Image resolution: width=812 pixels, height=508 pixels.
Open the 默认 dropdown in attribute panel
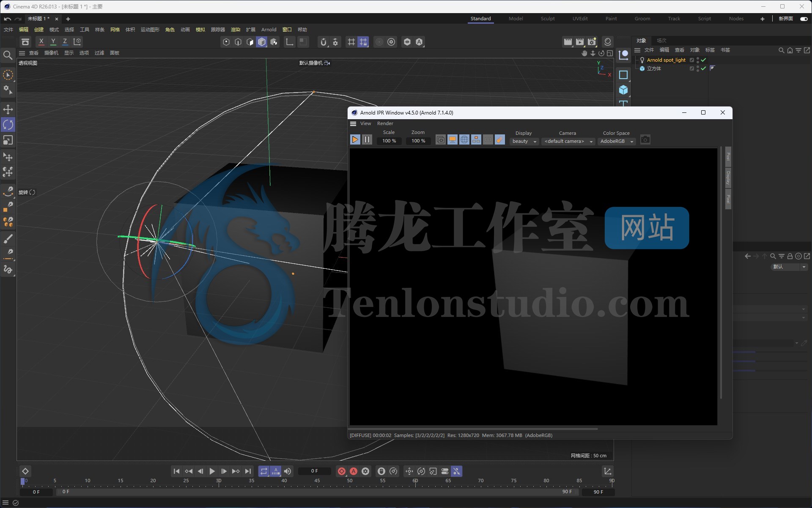pos(789,267)
